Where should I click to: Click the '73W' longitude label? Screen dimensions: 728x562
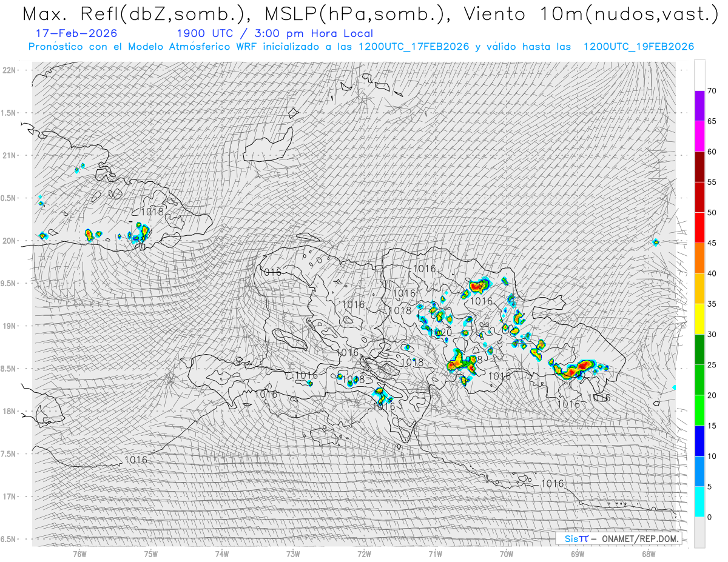[293, 554]
